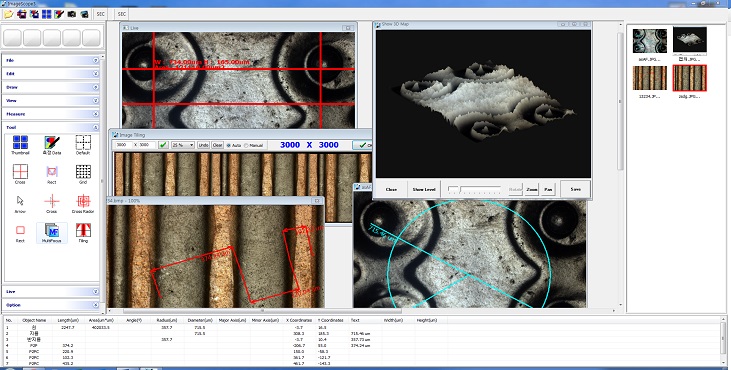
Task: Click the Diameter(um) column header in results table
Action: click(200, 320)
